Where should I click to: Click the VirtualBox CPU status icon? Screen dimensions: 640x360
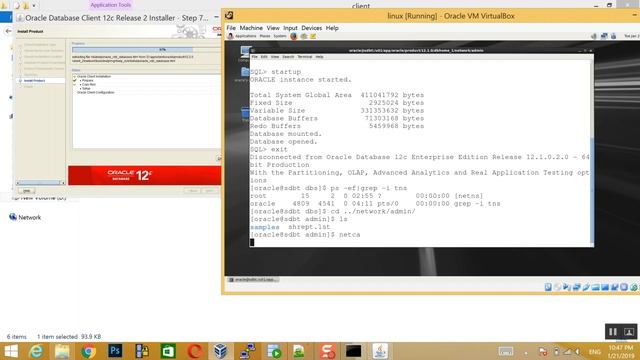624,287
